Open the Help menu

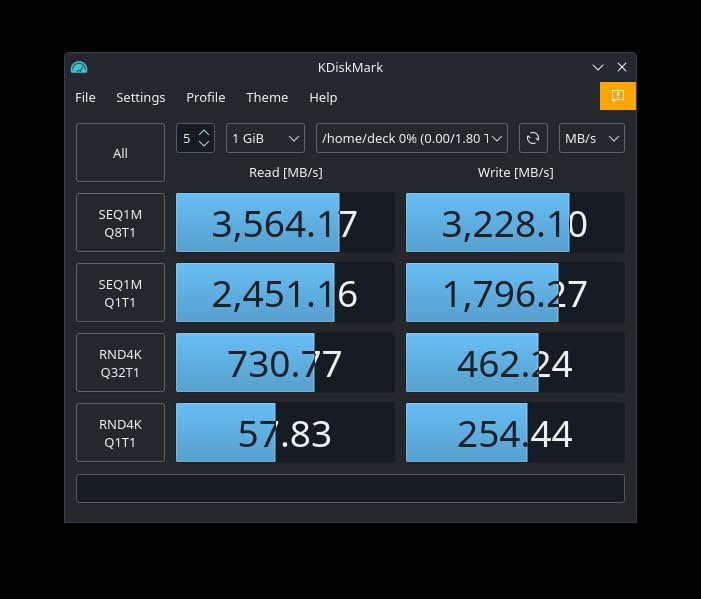point(323,97)
